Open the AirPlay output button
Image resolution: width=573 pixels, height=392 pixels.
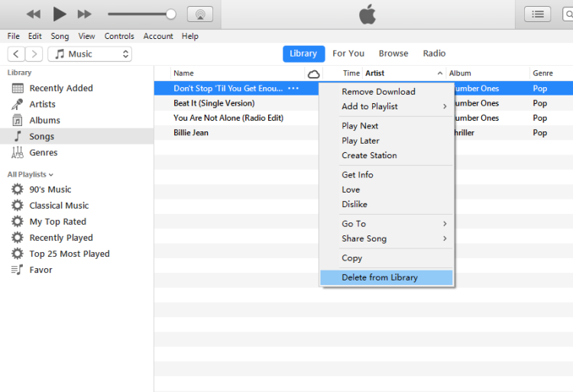(x=200, y=15)
